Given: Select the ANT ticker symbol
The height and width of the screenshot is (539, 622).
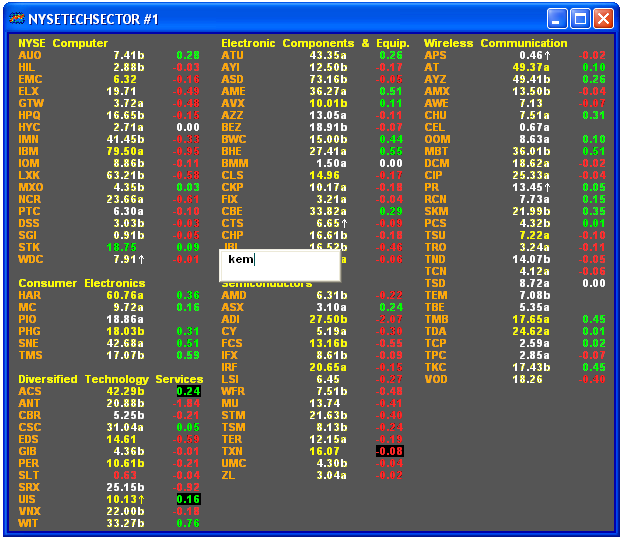Looking at the screenshot, I should tap(29, 403).
